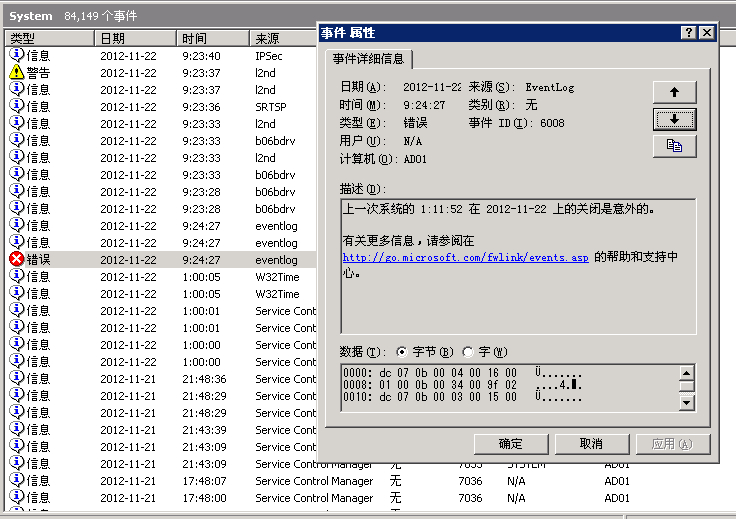Select the first W32Time event at 1:00:05
Screen dimensions: 736x519
[x=161, y=277]
